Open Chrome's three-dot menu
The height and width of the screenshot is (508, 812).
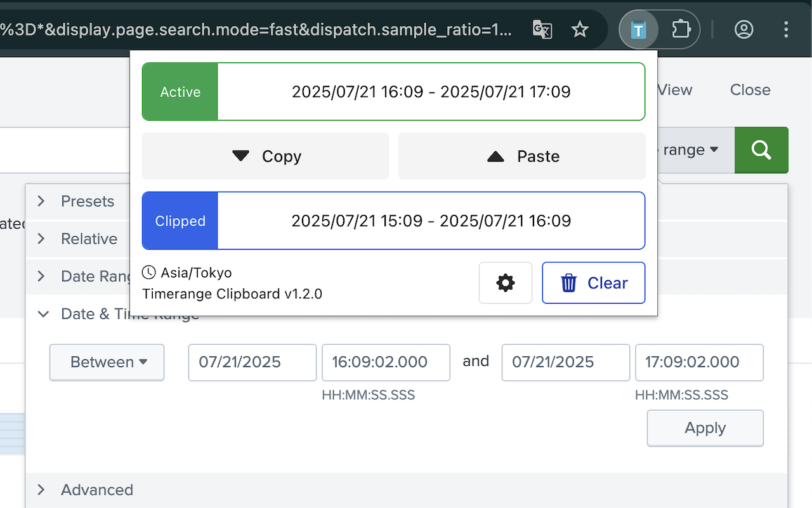click(x=786, y=29)
